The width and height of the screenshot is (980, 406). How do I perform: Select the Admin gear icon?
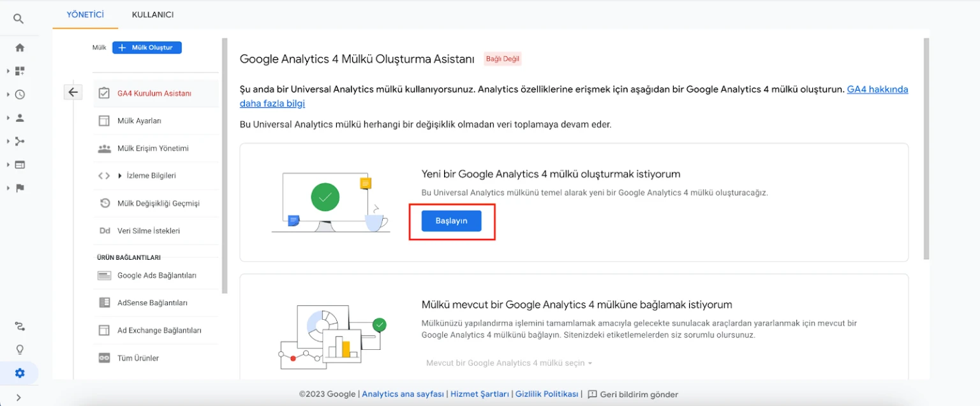point(19,373)
